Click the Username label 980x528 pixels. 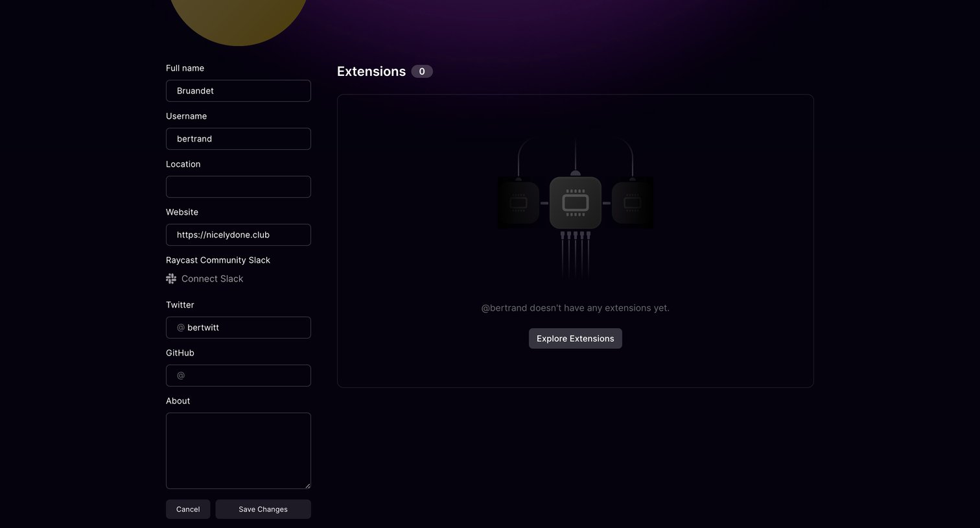click(x=187, y=116)
